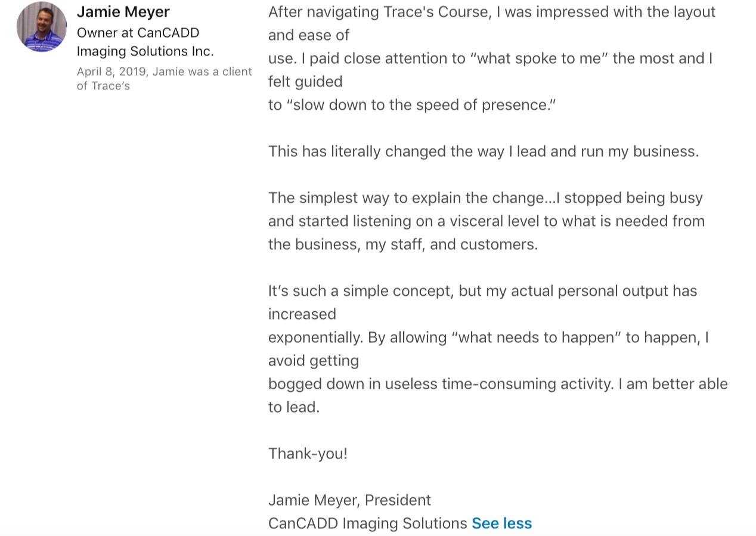This screenshot has width=756, height=536.
Task: Click the words 'felt guided'
Action: pyautogui.click(x=305, y=82)
